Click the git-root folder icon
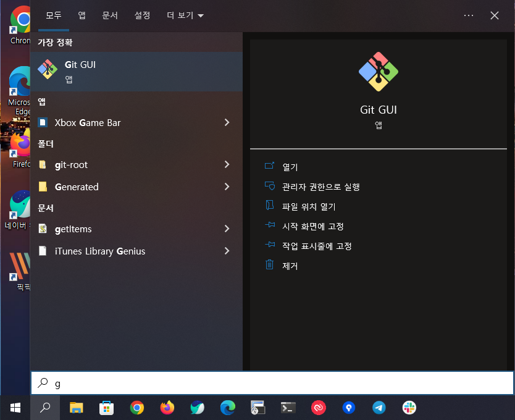The height and width of the screenshot is (420, 515). [43, 165]
